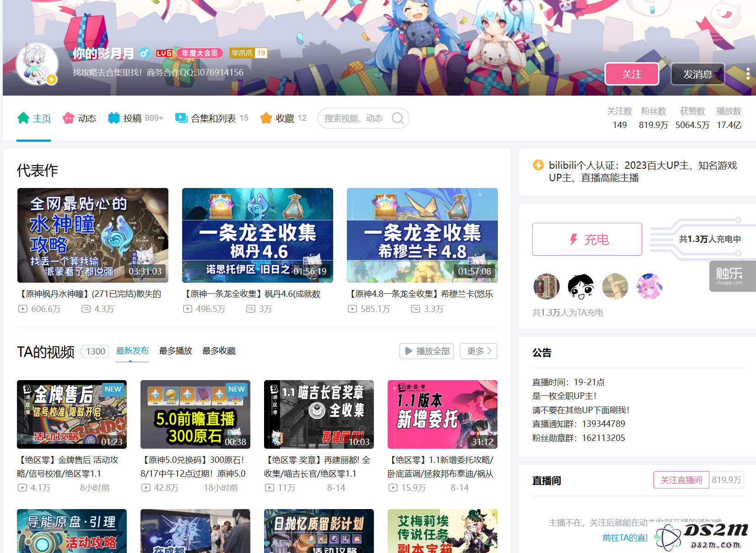The width and height of the screenshot is (756, 553).
Task: Click the 动态 activity icon
Action: (68, 118)
